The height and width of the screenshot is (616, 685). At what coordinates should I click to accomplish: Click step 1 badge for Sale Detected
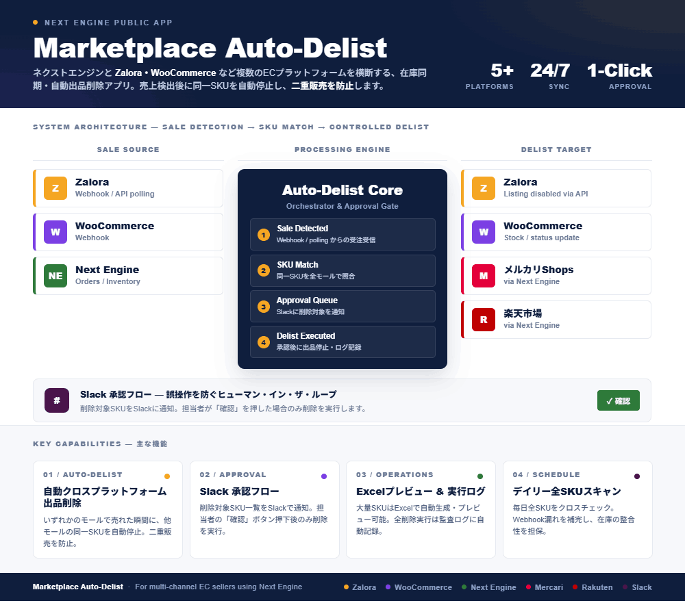(264, 235)
